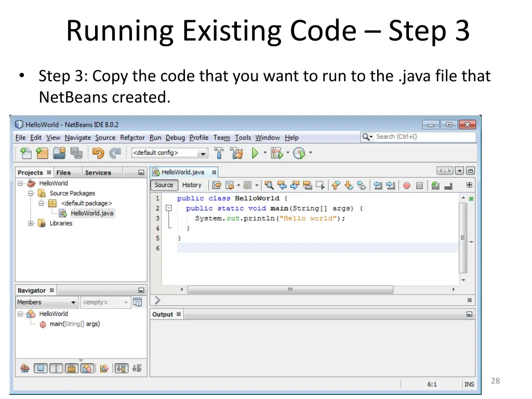Screen dimensions: 532x399
Task: Open the Debug Project dropdown arrow
Action: [x=288, y=153]
